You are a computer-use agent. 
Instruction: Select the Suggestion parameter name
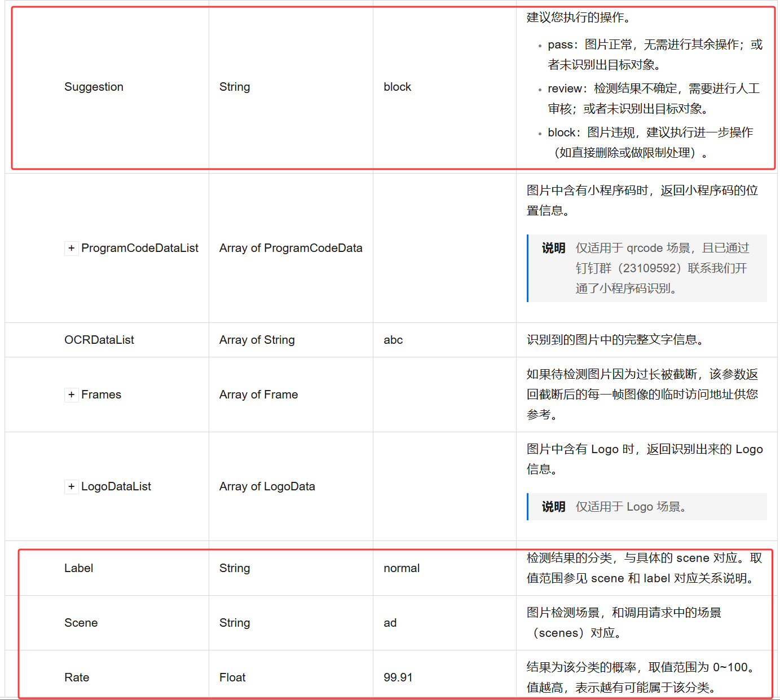pyautogui.click(x=94, y=87)
